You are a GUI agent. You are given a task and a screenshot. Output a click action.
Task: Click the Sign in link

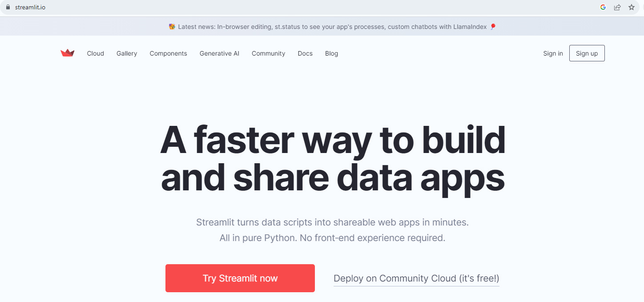553,53
